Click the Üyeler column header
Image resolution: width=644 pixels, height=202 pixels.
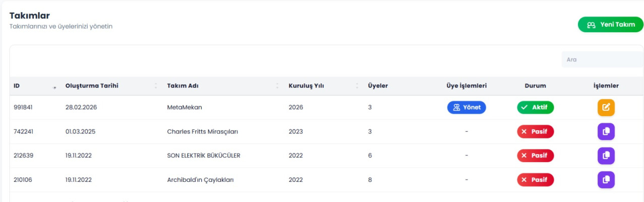378,86
